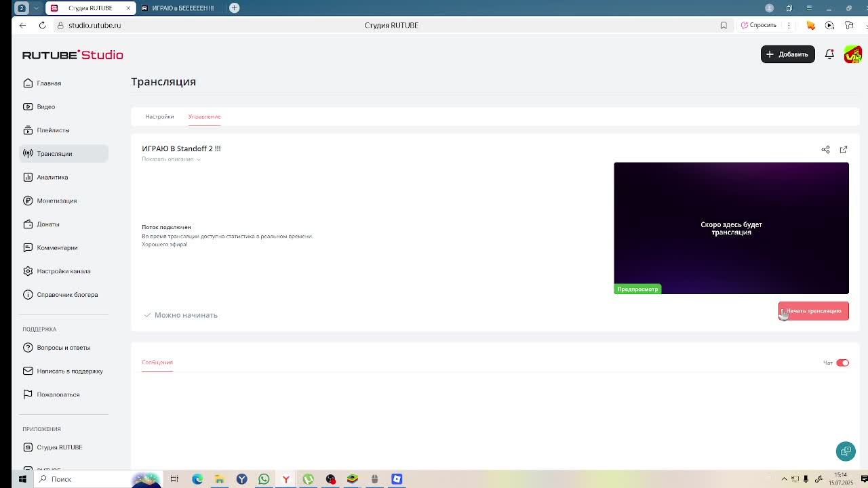Open stream in new window icon
868x488 pixels.
click(844, 149)
